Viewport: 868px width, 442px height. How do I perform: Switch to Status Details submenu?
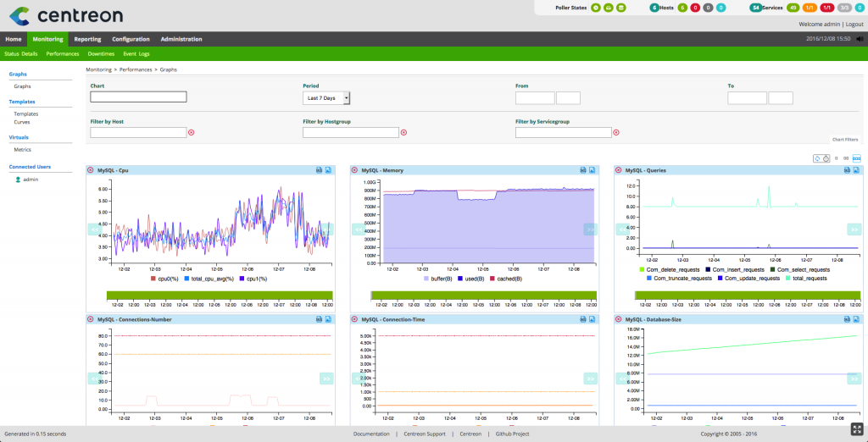(x=21, y=53)
